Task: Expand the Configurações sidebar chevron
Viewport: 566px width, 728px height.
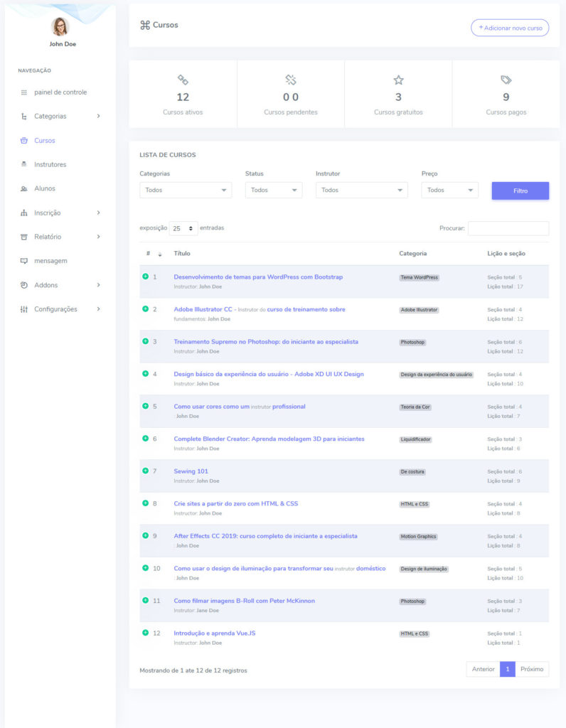Action: tap(98, 309)
